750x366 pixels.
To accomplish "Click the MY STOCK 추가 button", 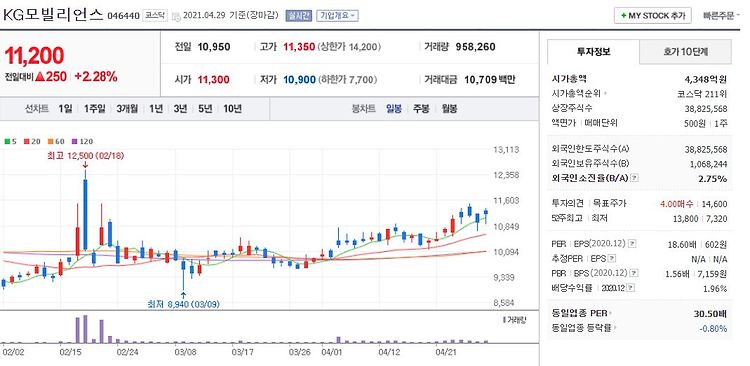I will [652, 16].
